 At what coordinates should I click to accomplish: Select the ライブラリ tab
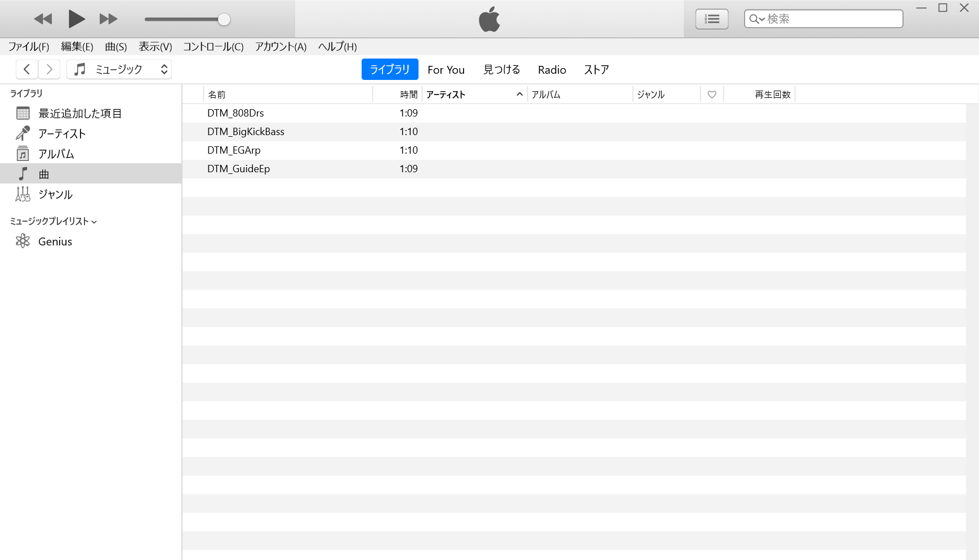coord(390,69)
